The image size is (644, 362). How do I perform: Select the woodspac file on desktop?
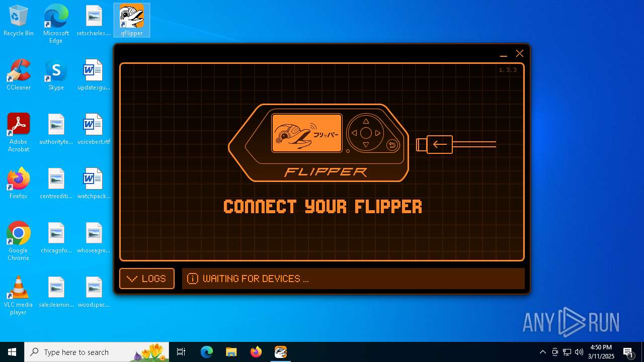(x=94, y=292)
